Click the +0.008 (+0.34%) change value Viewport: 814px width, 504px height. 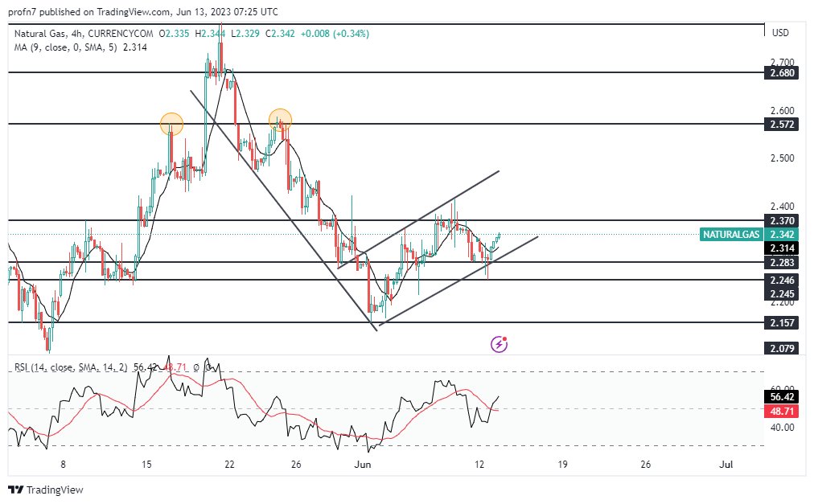(335, 34)
